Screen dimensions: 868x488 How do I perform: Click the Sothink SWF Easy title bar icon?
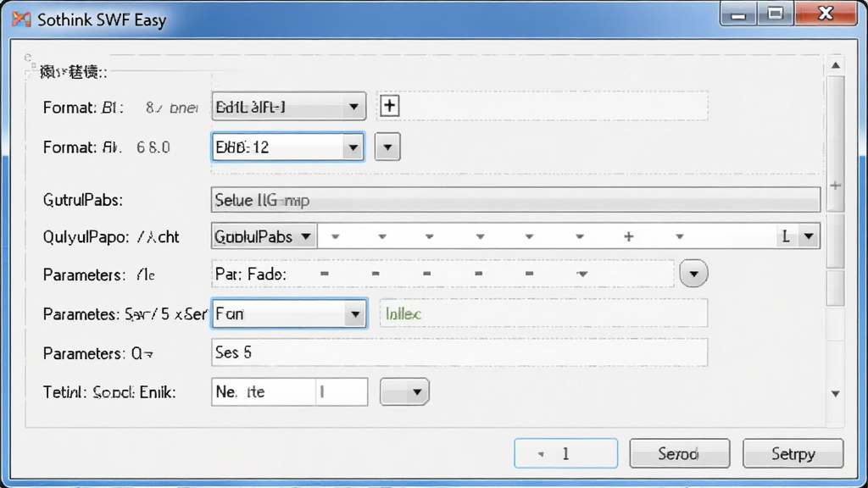(x=21, y=19)
